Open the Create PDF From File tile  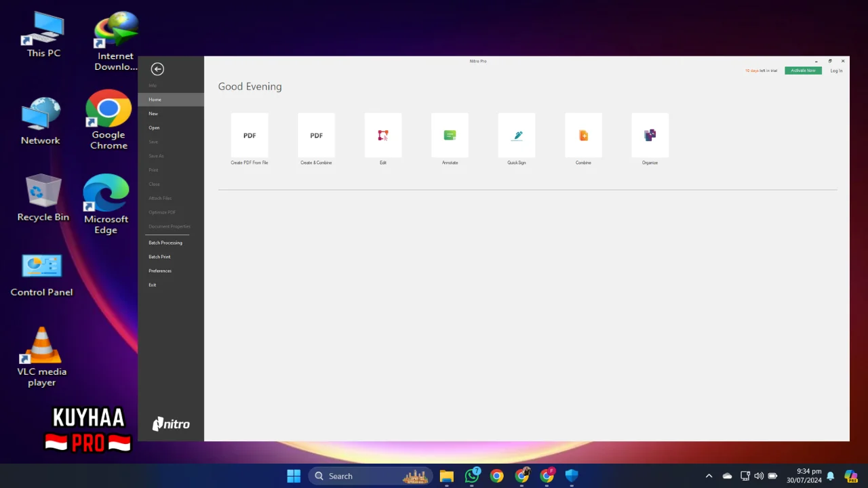tap(250, 140)
